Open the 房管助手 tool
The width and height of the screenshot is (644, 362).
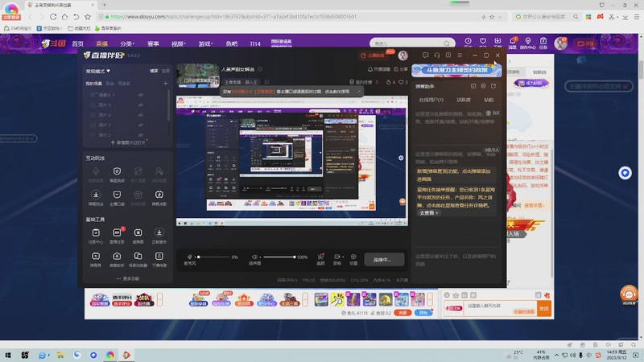(x=117, y=259)
